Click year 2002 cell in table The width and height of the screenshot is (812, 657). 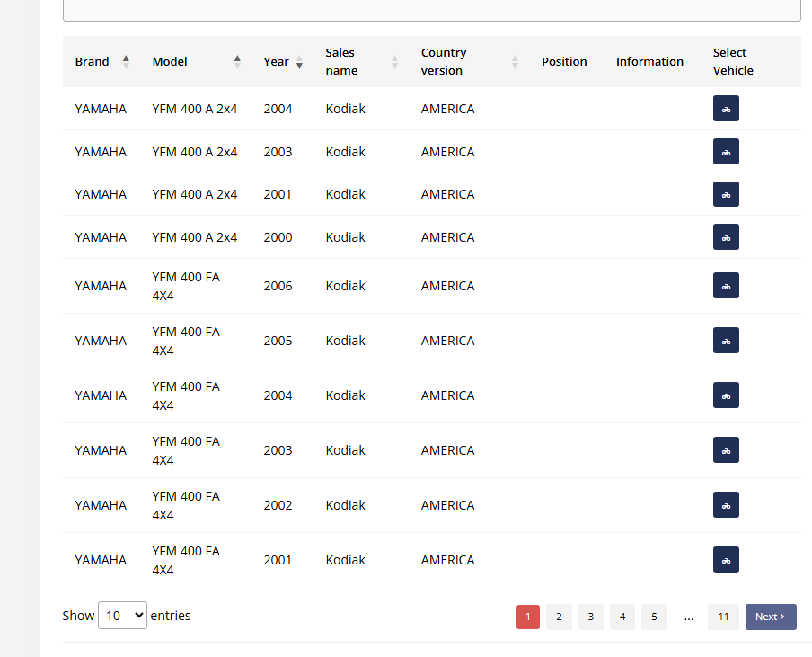(278, 505)
